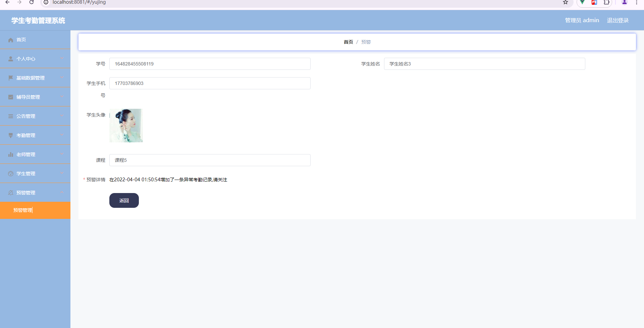Viewport: 644px width, 328px height.
Task: Click the red extension icon in browser toolbar
Action: [x=594, y=2]
